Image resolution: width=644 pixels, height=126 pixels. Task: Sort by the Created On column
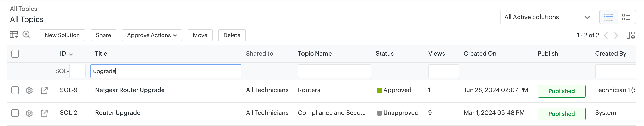(x=480, y=54)
